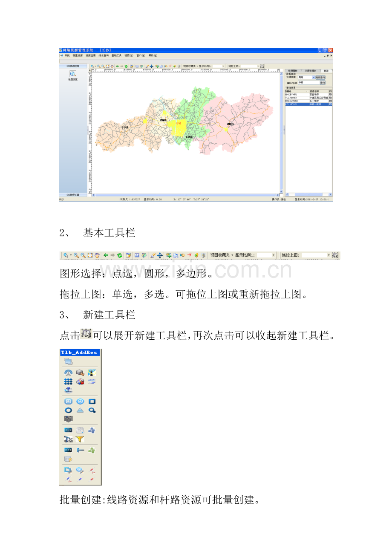Image resolution: width=392 pixels, height=555 pixels.
Task: Switch to the 查询 tab
Action: tap(326, 71)
